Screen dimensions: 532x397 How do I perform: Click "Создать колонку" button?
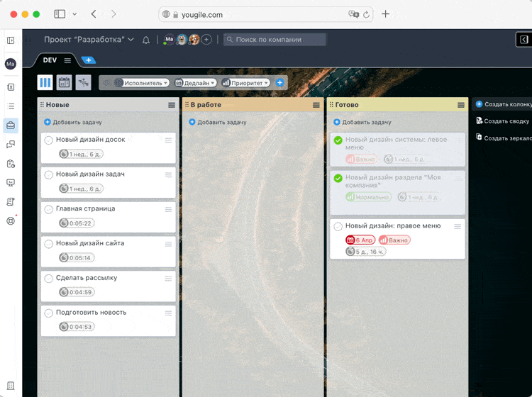(503, 104)
